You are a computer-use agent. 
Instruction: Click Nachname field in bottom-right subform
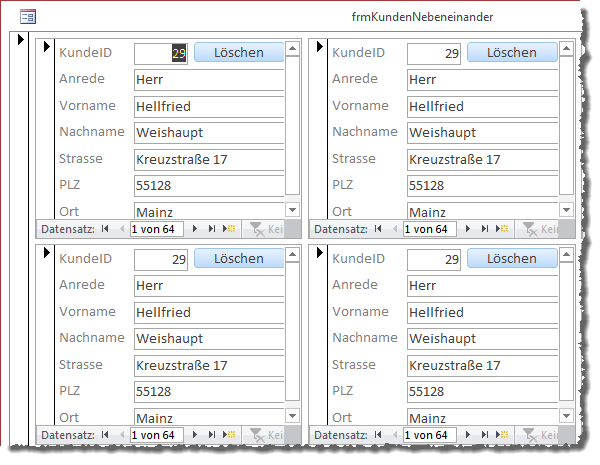[483, 338]
